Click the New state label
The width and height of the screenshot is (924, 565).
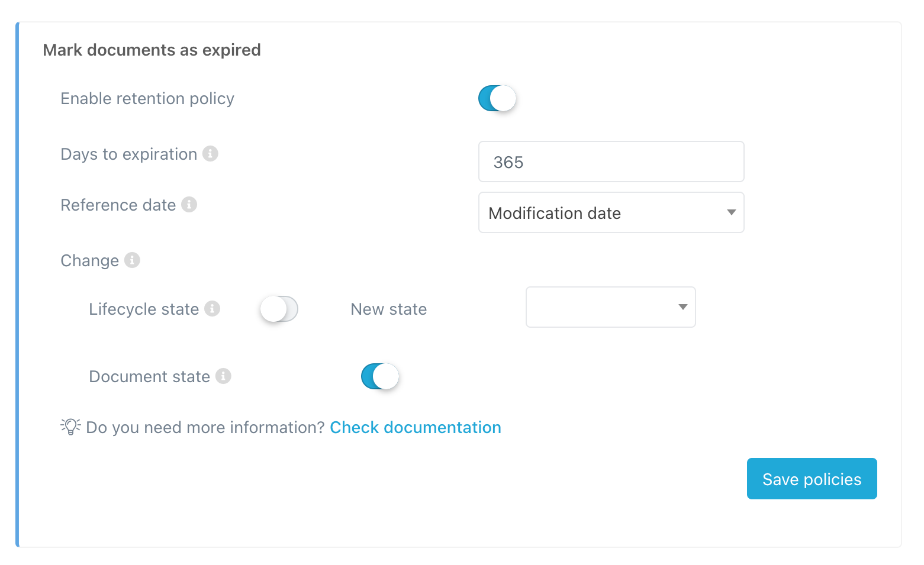click(x=388, y=309)
